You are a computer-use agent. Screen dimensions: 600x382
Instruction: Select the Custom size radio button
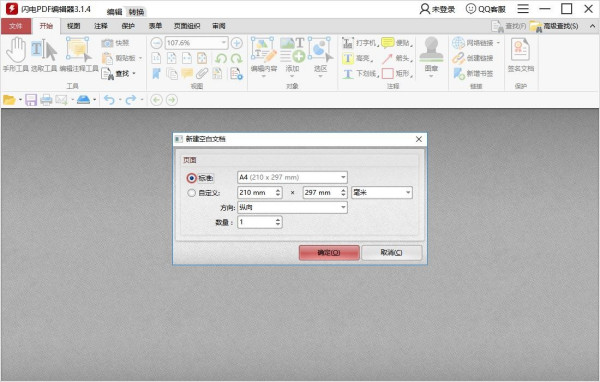tap(191, 193)
